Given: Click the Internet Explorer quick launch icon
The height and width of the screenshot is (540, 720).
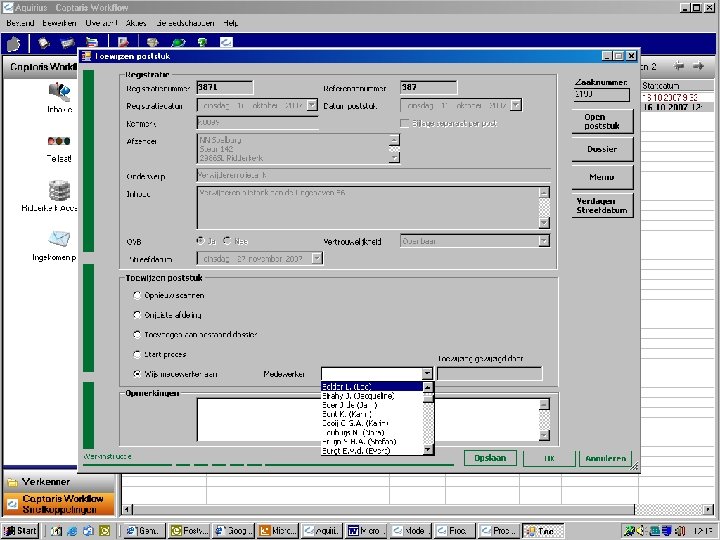Looking at the screenshot, I should [72, 531].
